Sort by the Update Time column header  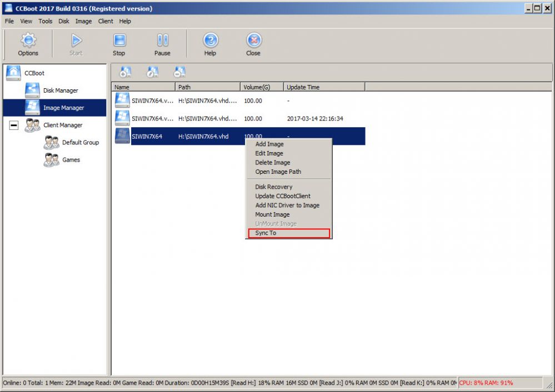324,87
